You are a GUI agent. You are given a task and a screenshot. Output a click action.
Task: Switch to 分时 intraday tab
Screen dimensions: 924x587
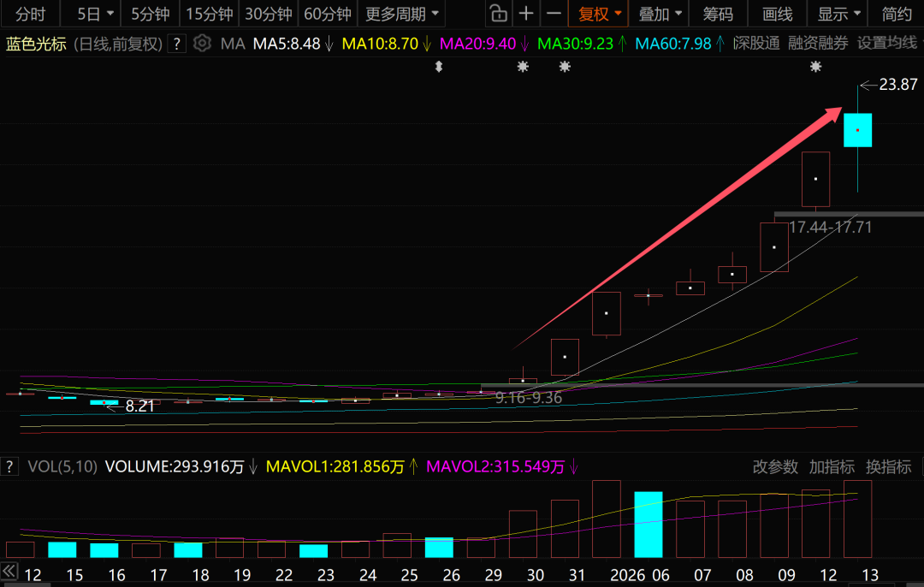[x=30, y=14]
